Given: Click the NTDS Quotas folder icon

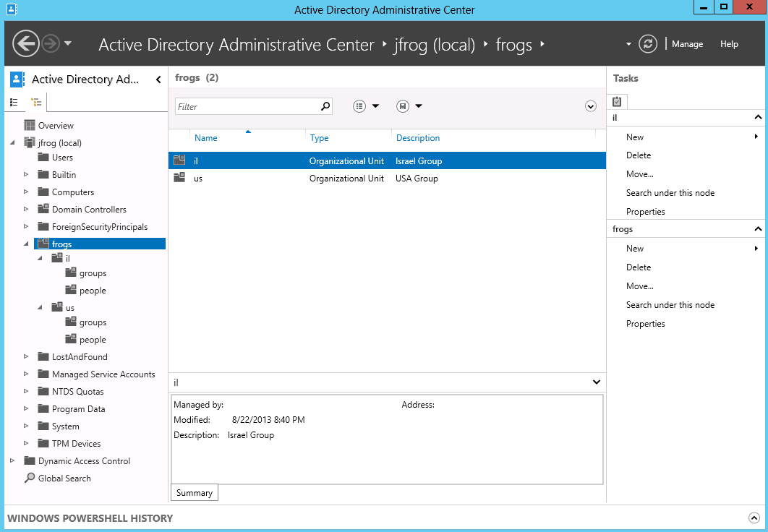Looking at the screenshot, I should pyautogui.click(x=43, y=391).
